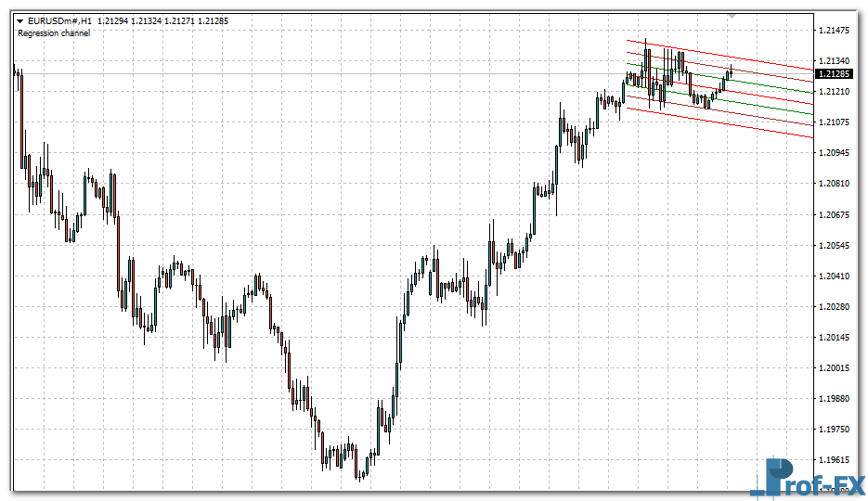Click the 1.20145 price axis value
This screenshot has height=501, width=868.
click(x=837, y=338)
